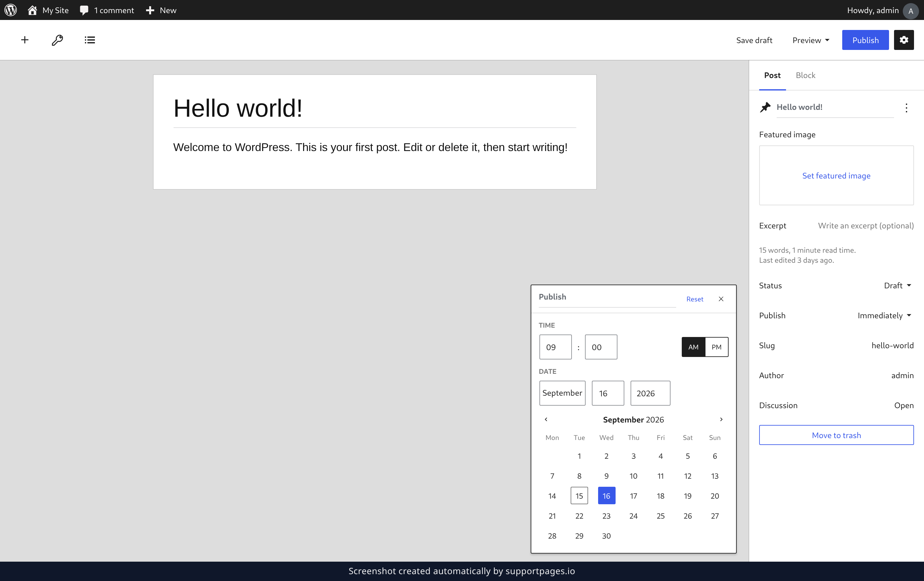924x581 pixels.
Task: Open the 1 comment bubble
Action: (107, 10)
